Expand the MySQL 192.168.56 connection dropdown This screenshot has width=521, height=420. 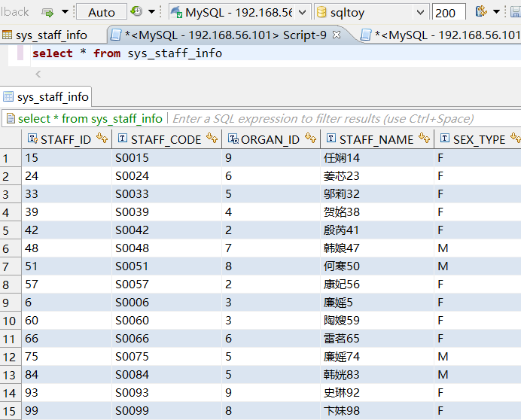pyautogui.click(x=301, y=12)
